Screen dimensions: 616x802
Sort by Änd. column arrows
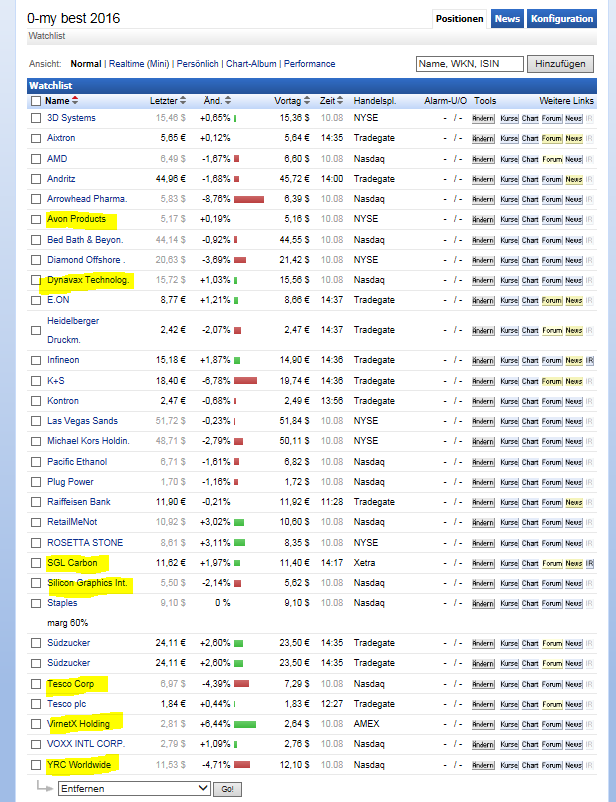228,101
